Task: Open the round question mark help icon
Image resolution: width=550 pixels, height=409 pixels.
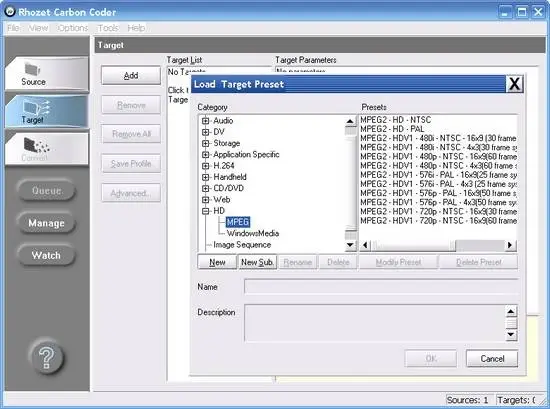Action: pos(46,357)
